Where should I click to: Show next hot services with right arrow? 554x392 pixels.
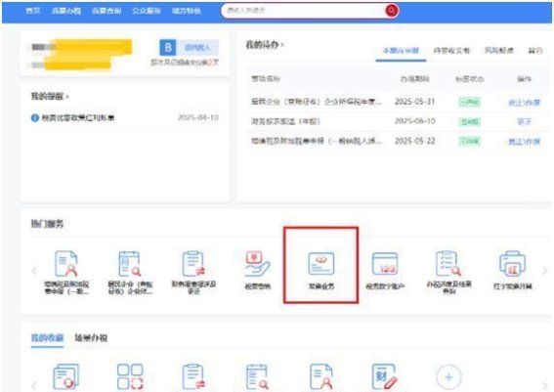point(544,271)
